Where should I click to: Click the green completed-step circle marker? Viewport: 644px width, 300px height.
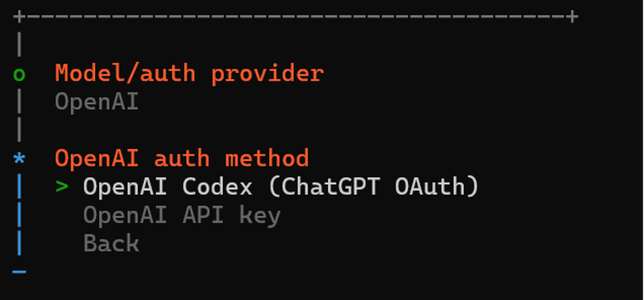(19, 75)
